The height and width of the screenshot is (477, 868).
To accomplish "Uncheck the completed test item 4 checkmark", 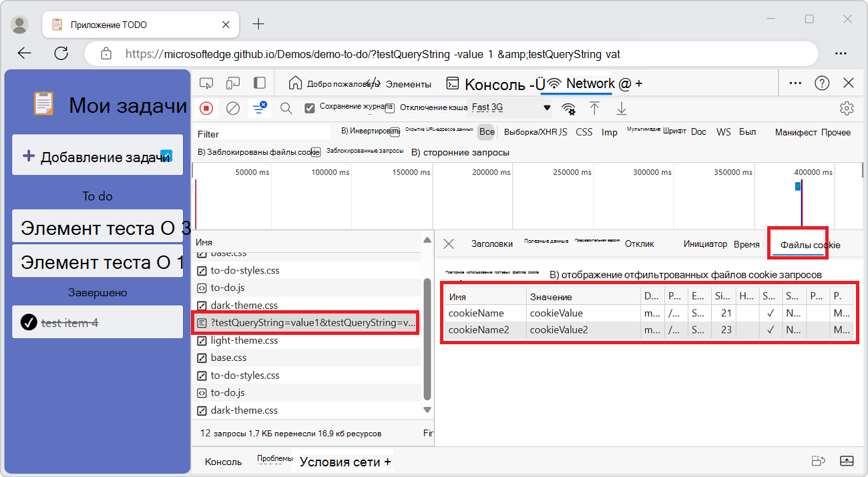I will 29,322.
